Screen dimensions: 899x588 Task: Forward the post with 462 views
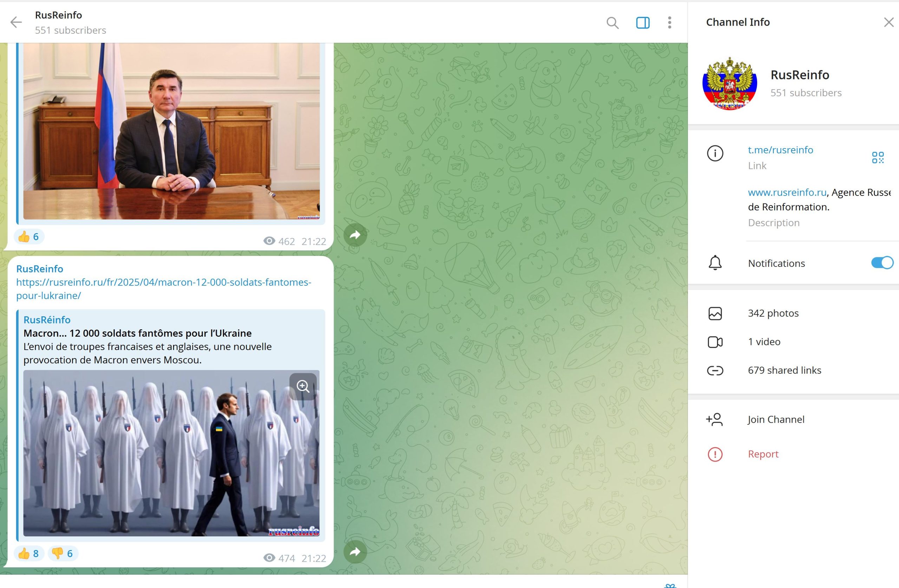(355, 235)
